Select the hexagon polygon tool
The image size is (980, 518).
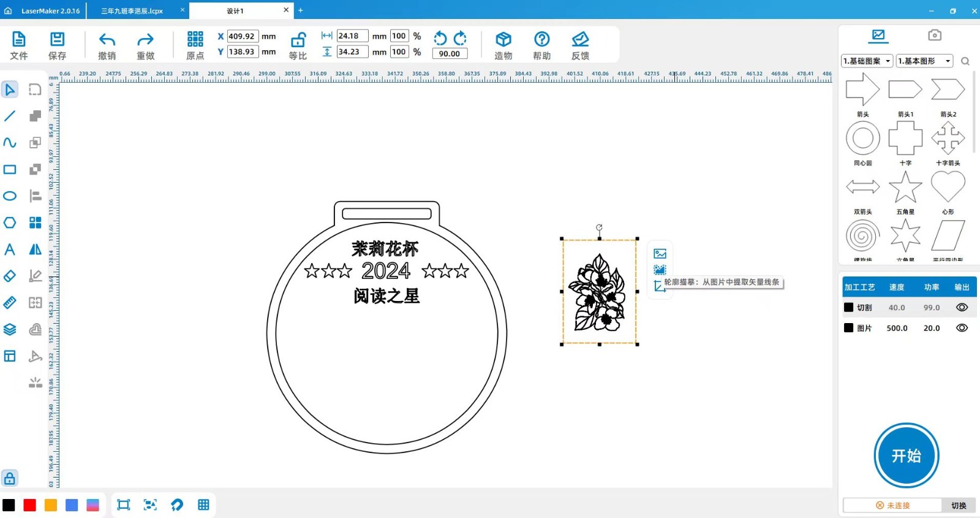tap(10, 223)
